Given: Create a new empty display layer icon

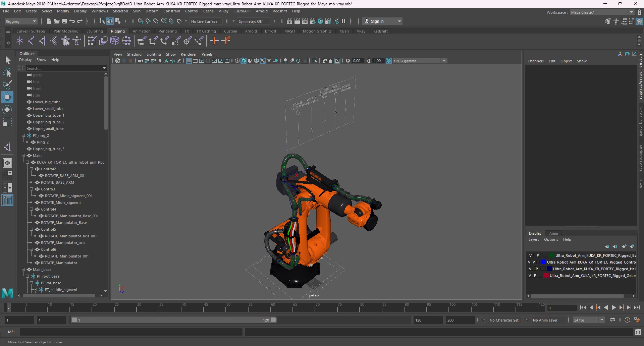Looking at the screenshot, I should pos(624,246).
